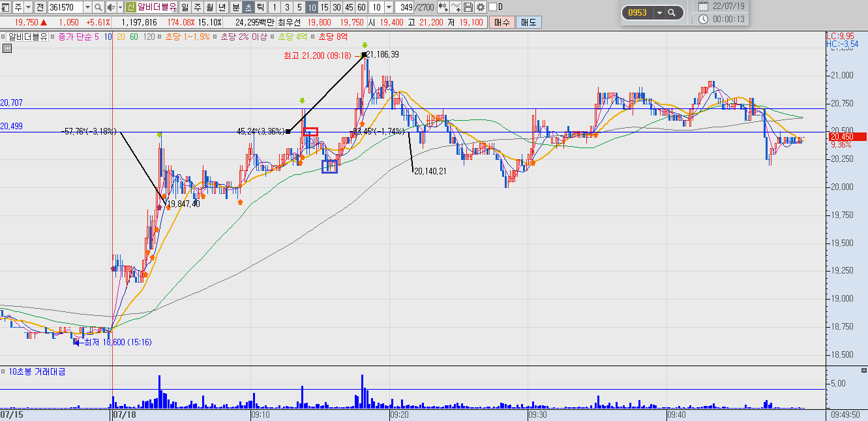Click the clock icon next to 00:00:13

coord(703,19)
